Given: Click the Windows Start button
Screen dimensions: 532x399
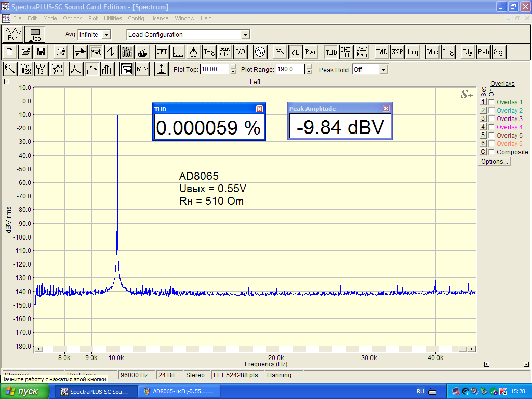Looking at the screenshot, I should tap(24, 391).
